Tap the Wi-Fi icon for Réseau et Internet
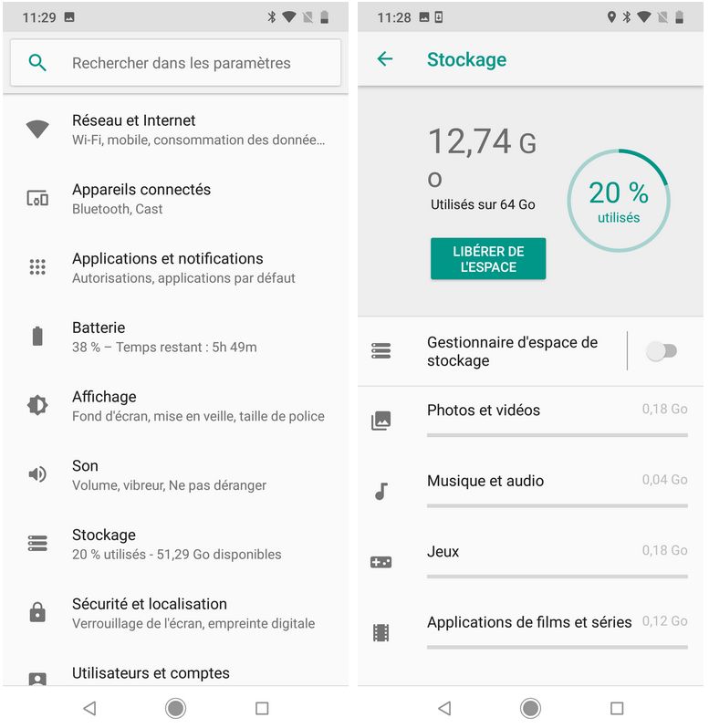 (x=37, y=130)
